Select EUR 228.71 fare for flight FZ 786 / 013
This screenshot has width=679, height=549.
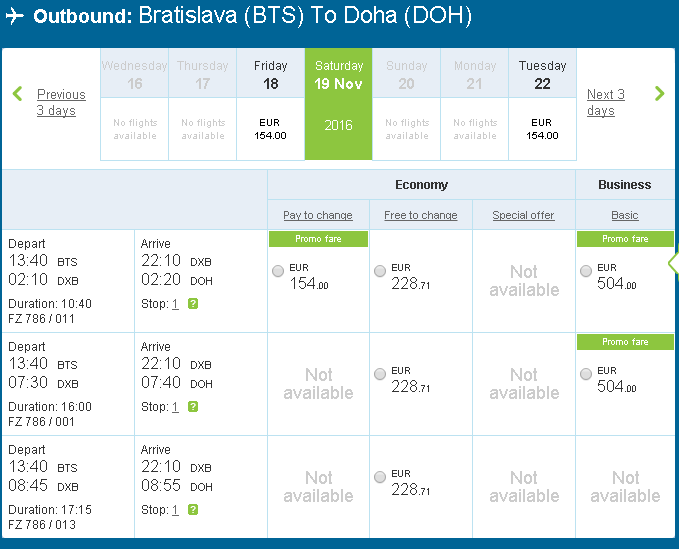coord(380,477)
